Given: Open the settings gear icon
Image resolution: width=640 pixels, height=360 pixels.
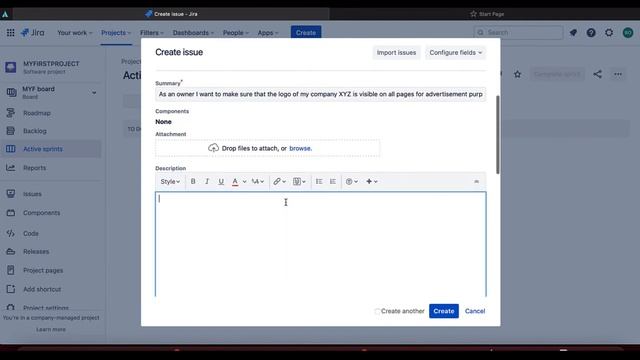Looking at the screenshot, I should (x=609, y=33).
